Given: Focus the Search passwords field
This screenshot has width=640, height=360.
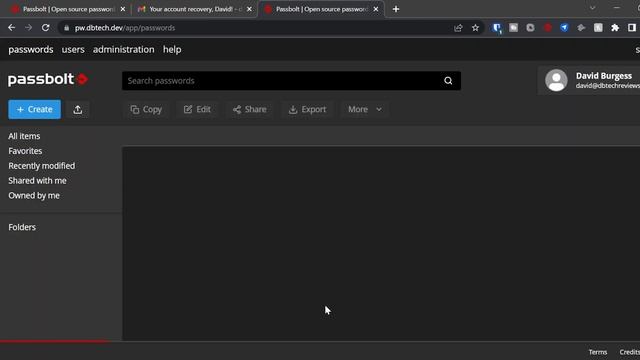Looking at the screenshot, I should 291,81.
